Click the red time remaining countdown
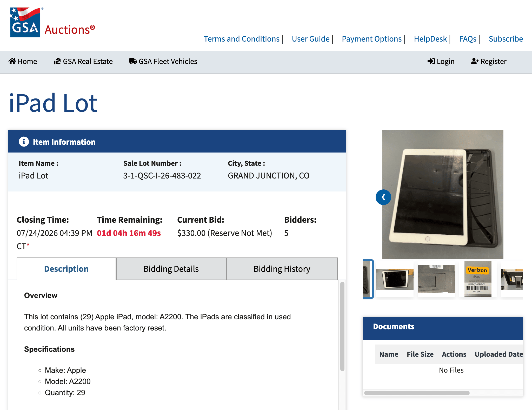 pos(129,233)
